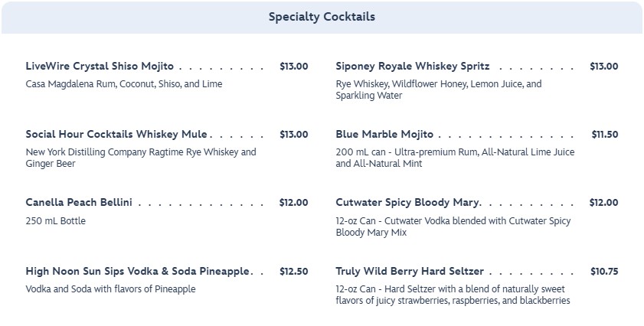Click the Vodka and Soda Pineapple flavors description
This screenshot has height=326, width=644.
[x=110, y=289]
